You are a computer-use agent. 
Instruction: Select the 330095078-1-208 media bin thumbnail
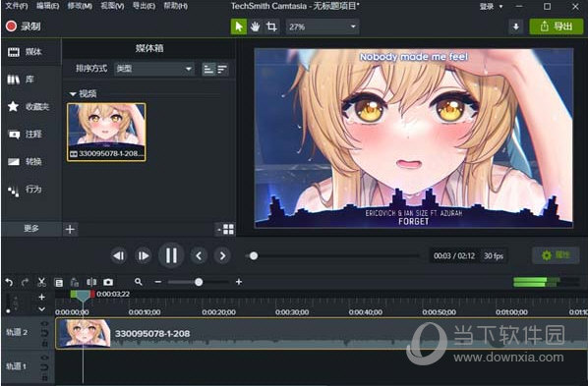point(106,132)
